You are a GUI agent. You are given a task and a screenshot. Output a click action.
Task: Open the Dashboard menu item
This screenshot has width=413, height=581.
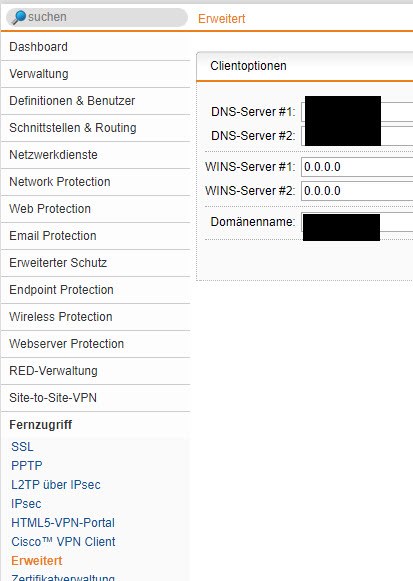[96, 47]
